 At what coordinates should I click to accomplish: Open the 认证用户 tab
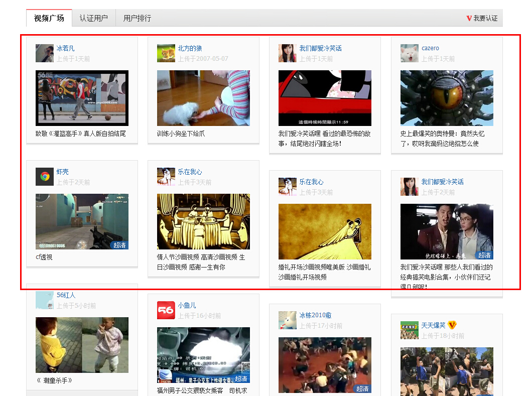click(x=93, y=18)
